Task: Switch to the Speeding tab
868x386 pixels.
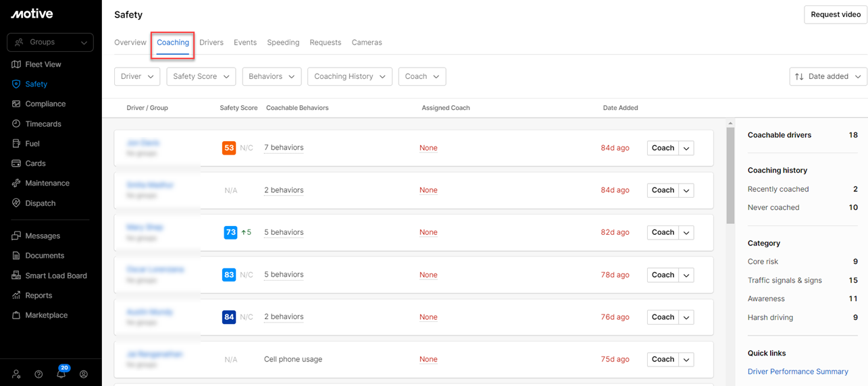Action: coord(283,43)
